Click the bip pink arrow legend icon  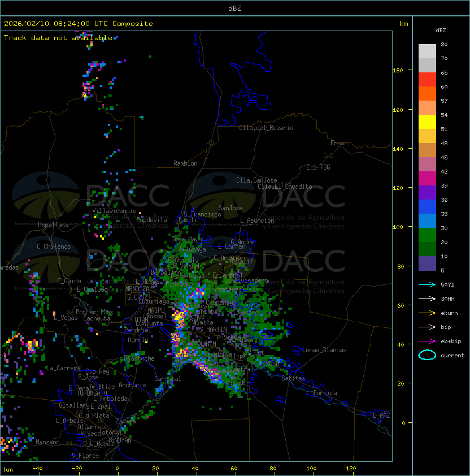[427, 327]
